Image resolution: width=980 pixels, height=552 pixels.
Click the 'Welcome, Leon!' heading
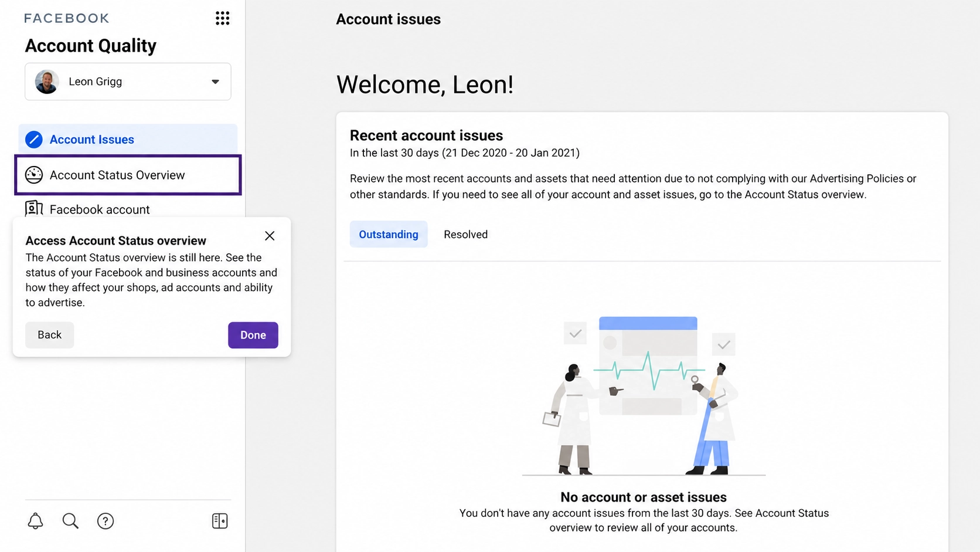pyautogui.click(x=425, y=84)
